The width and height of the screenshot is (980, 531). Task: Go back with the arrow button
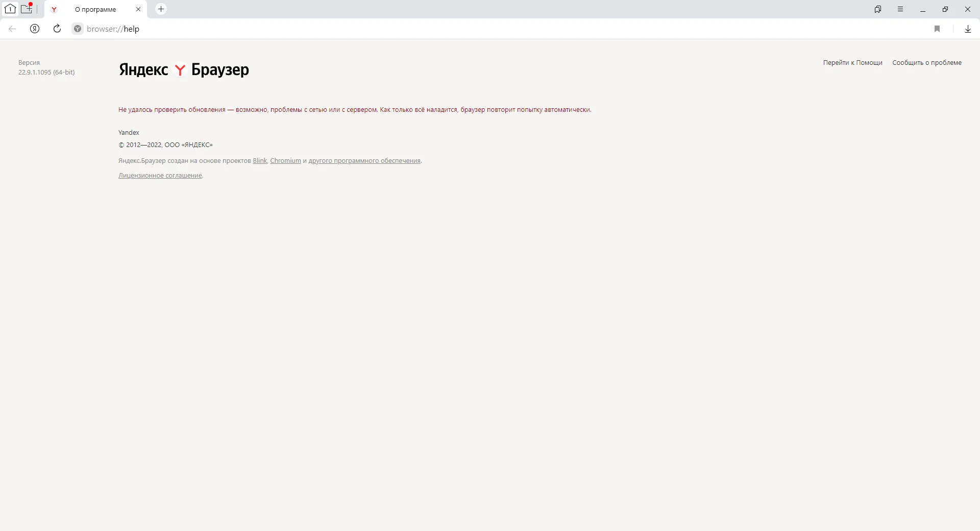[12, 29]
